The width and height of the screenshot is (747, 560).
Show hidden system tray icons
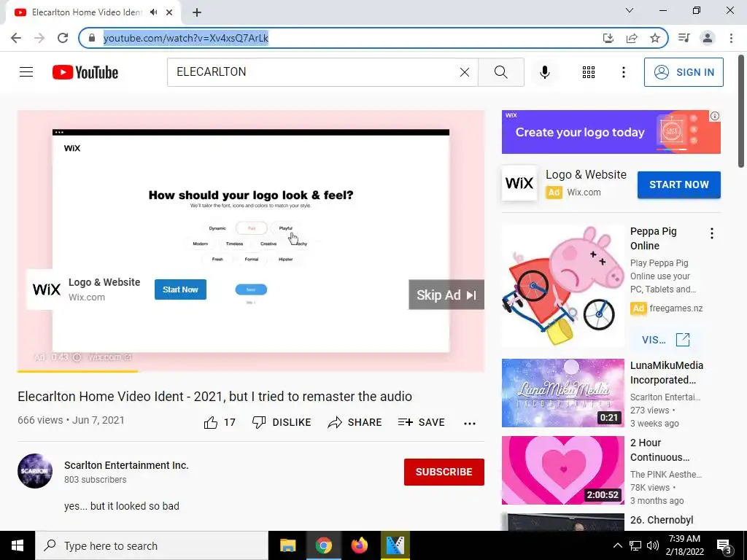click(617, 545)
